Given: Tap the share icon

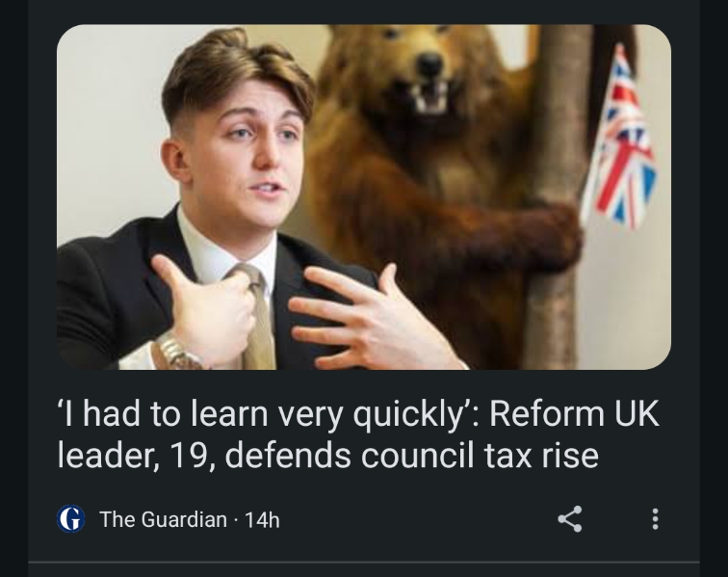Looking at the screenshot, I should [570, 519].
